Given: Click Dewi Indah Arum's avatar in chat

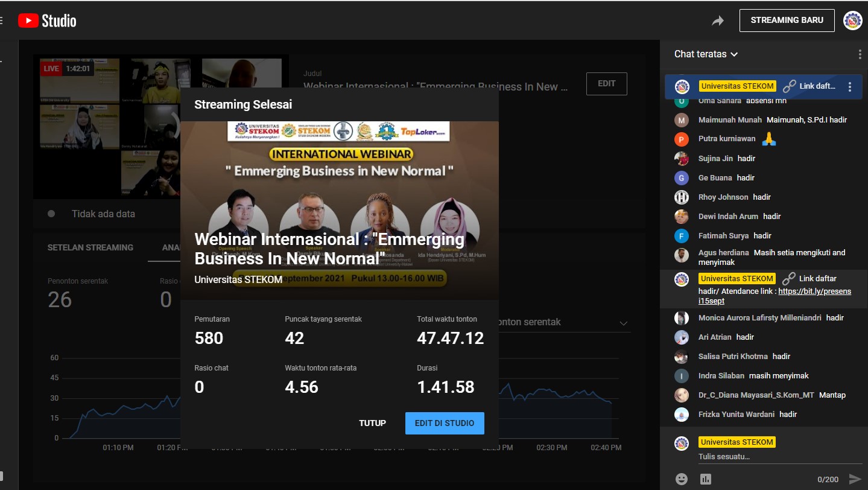Looking at the screenshot, I should (x=682, y=217).
